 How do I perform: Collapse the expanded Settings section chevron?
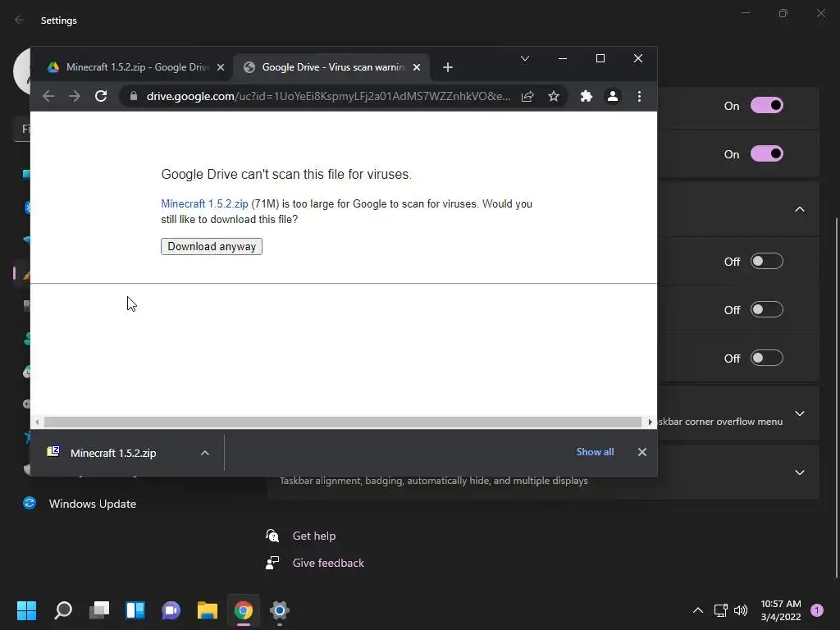coord(799,209)
